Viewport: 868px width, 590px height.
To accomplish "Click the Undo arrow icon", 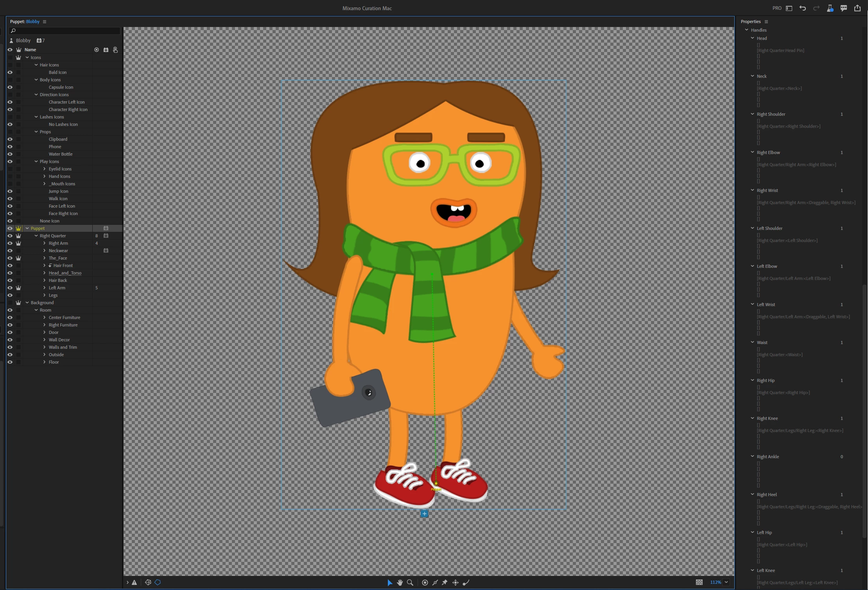I will (803, 8).
